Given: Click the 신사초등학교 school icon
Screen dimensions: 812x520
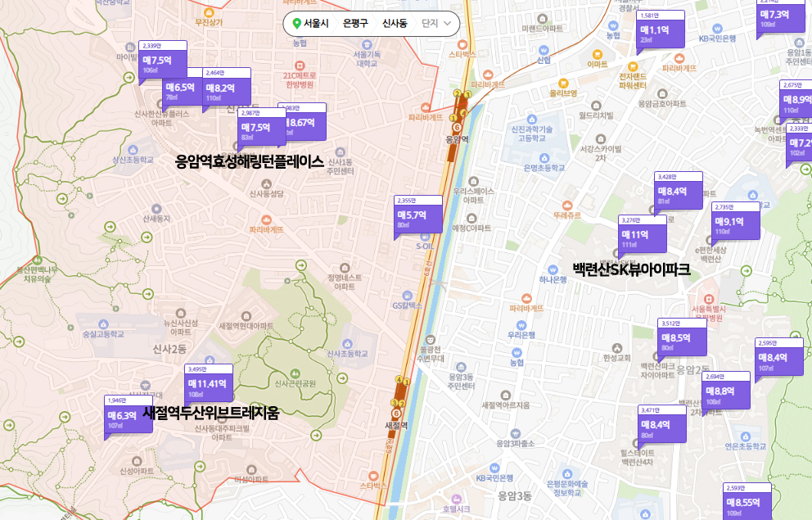Looking at the screenshot, I should pos(348,344).
